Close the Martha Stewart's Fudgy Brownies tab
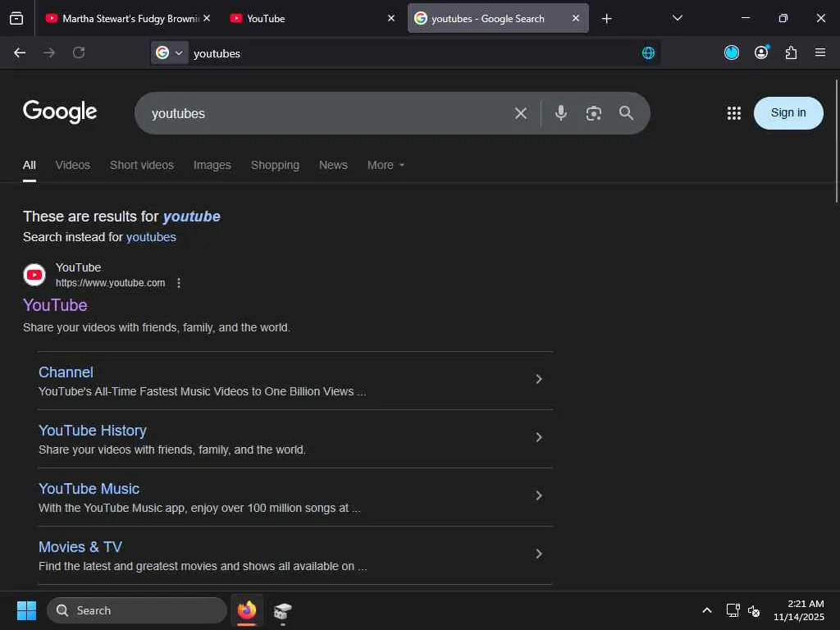The height and width of the screenshot is (630, 840). coord(207,18)
